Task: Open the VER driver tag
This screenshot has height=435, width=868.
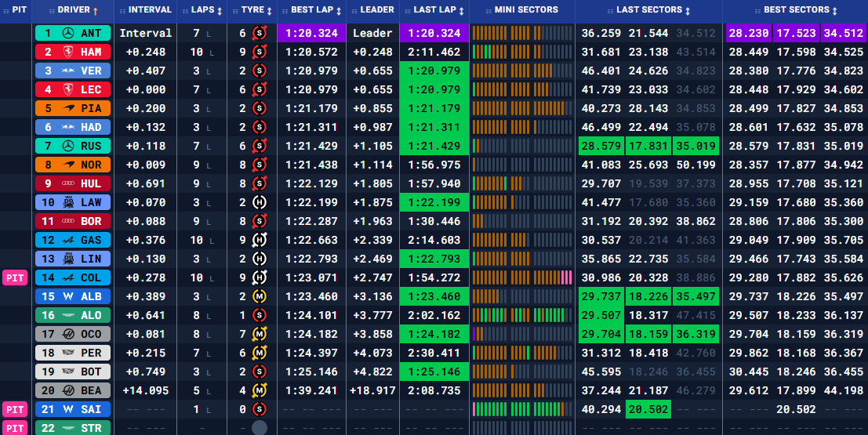Action: pyautogui.click(x=73, y=71)
